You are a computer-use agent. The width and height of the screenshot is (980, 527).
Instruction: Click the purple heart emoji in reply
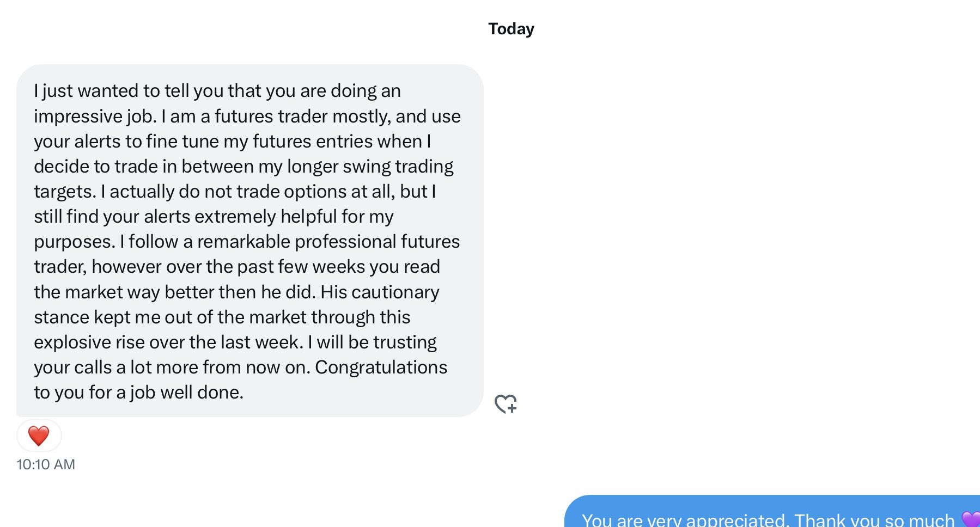pos(971,519)
